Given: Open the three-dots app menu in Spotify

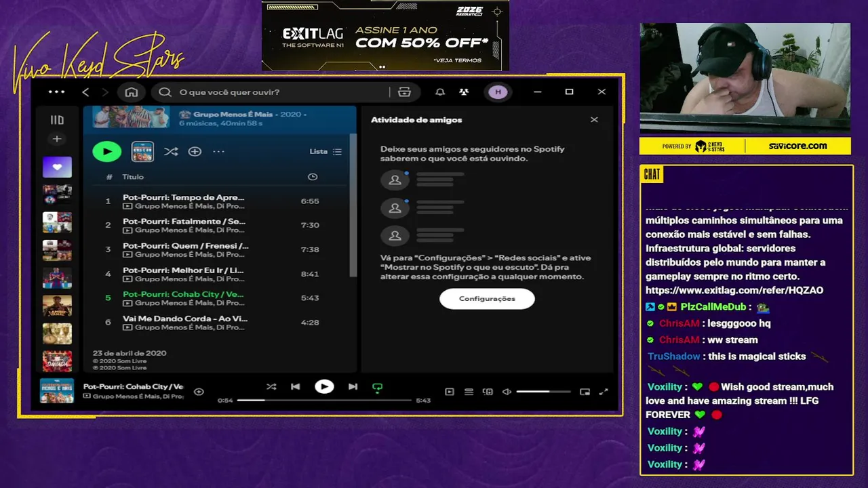Looking at the screenshot, I should point(57,91).
